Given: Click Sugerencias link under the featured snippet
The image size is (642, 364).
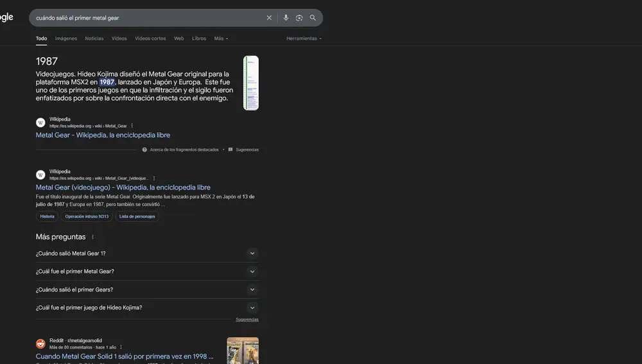Looking at the screenshot, I should (247, 150).
